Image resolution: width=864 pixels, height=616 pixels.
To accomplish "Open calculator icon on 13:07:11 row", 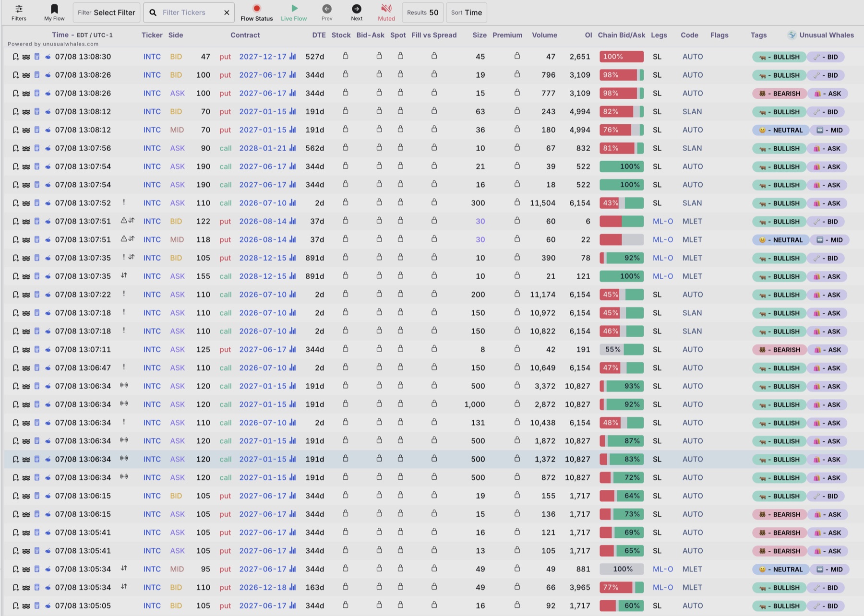I will coord(37,349).
